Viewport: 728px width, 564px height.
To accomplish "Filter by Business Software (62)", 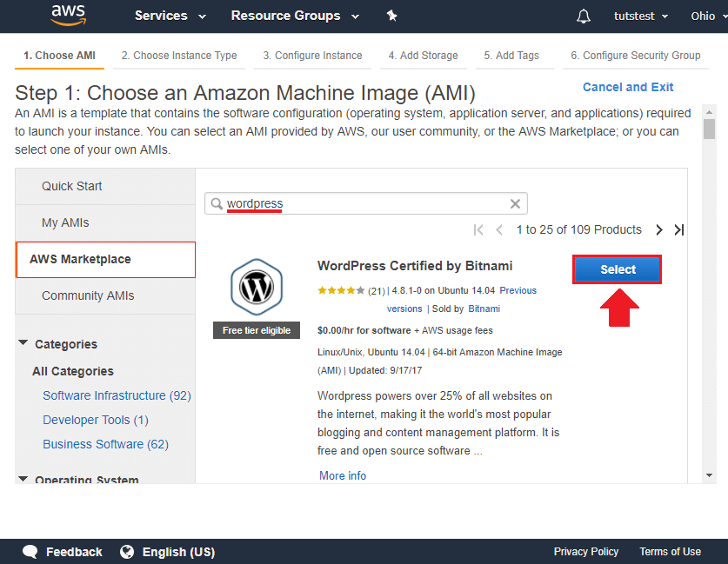I will point(105,444).
